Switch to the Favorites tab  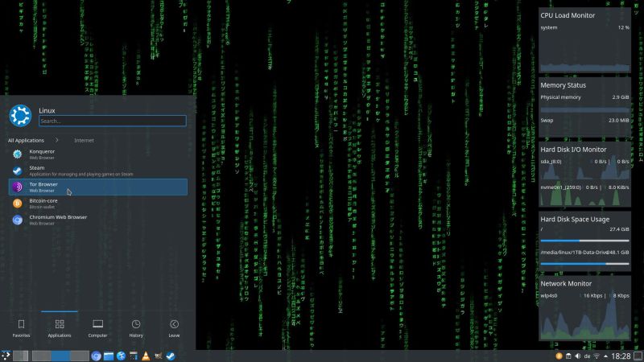point(22,328)
